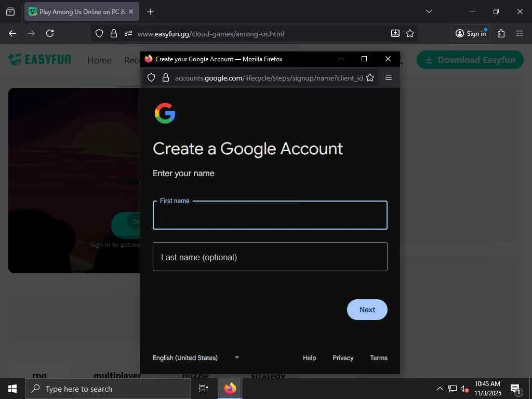The height and width of the screenshot is (399, 532).
Task: Go back with the main window back arrow
Action: click(x=12, y=33)
